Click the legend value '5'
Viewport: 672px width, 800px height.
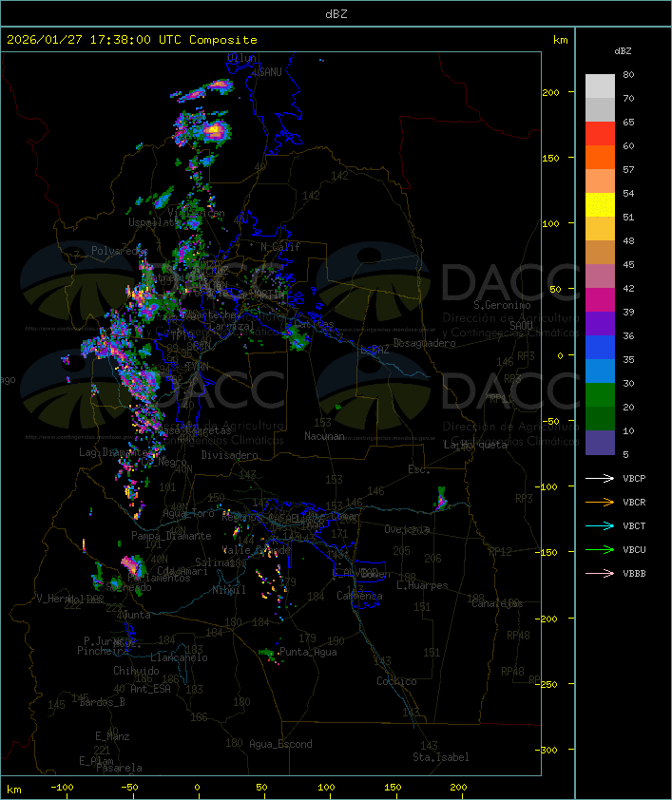626,454
